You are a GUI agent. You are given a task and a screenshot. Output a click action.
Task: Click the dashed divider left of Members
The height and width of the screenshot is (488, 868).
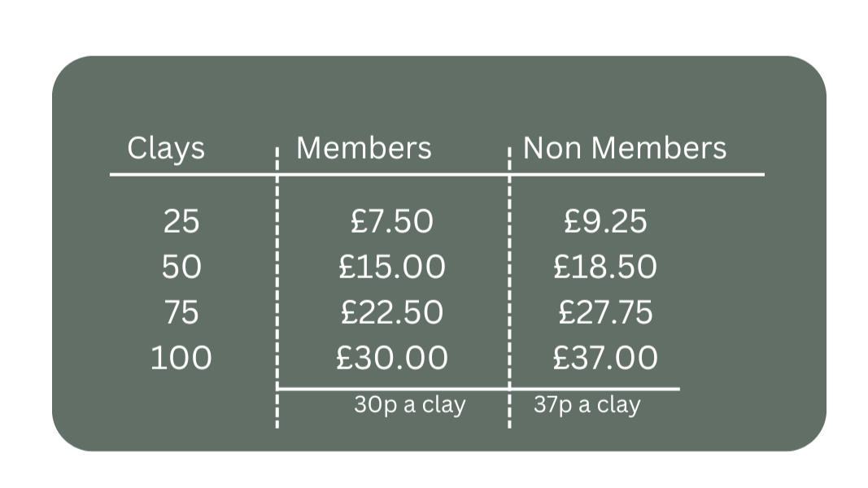(277, 285)
